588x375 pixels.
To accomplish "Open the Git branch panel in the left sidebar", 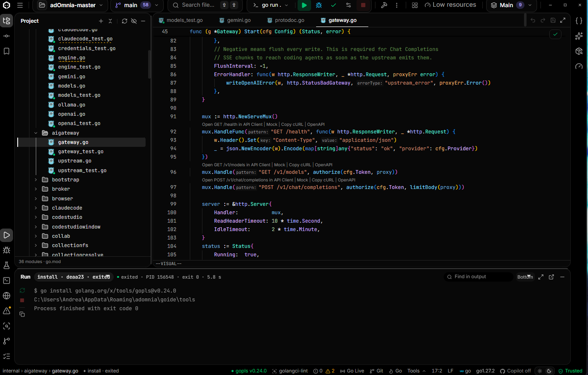I will (6, 341).
